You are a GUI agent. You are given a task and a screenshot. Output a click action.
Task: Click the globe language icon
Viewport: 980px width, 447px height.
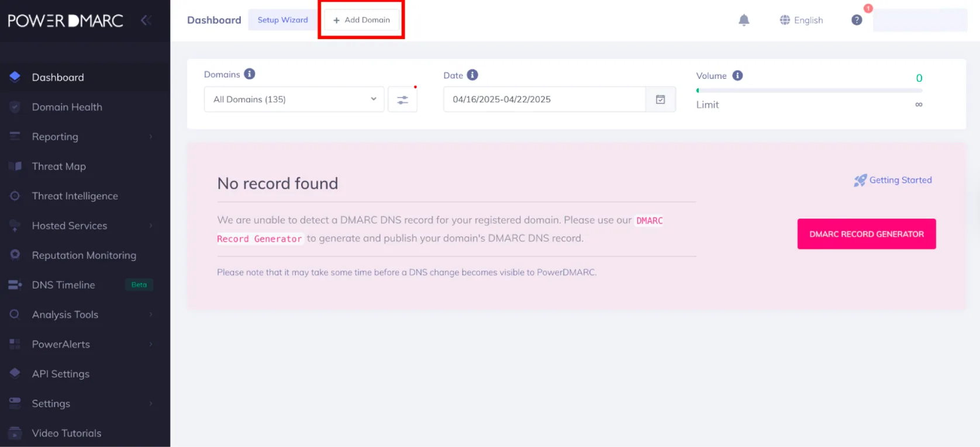[785, 20]
